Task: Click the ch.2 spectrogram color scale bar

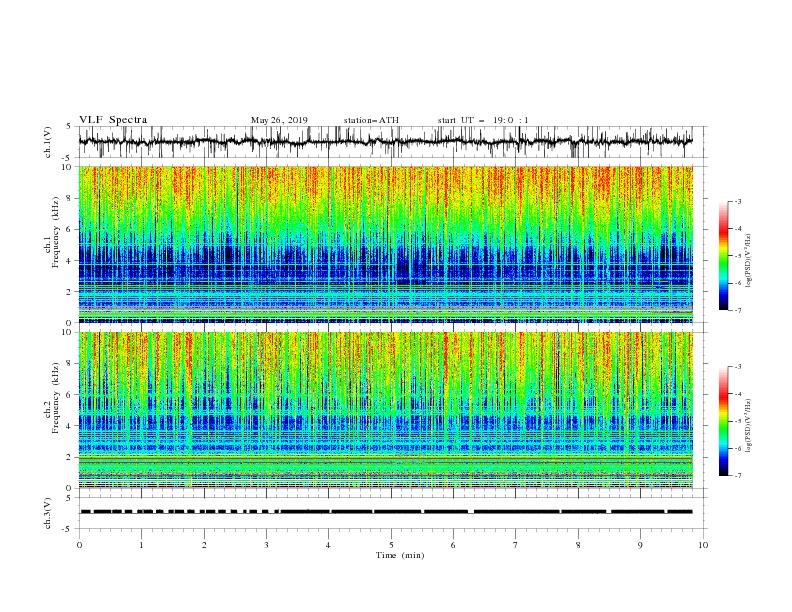Action: pyautogui.click(x=724, y=421)
